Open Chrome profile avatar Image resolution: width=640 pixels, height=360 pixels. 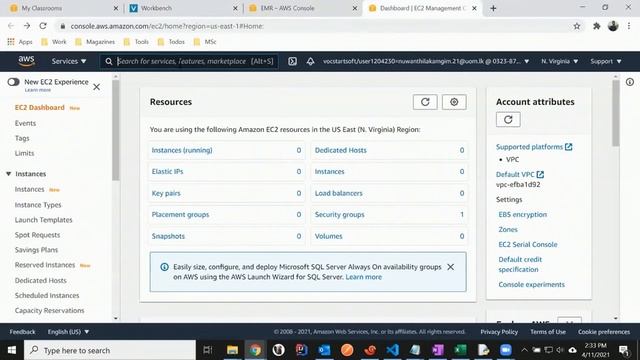(x=613, y=26)
